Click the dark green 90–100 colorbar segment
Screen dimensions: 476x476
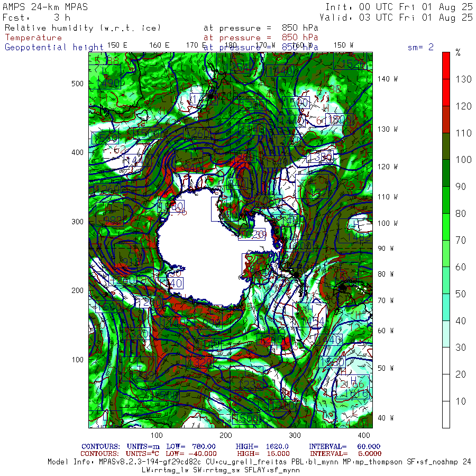tap(446, 173)
